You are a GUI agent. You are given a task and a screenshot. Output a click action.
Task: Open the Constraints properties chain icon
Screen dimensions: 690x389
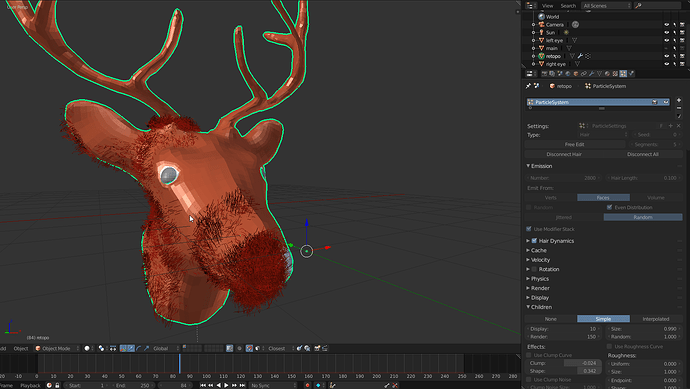(x=584, y=74)
